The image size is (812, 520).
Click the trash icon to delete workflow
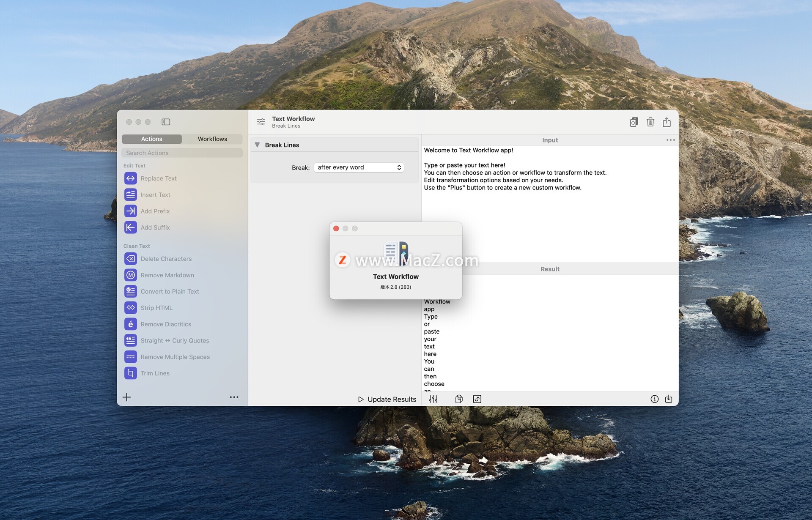(650, 122)
